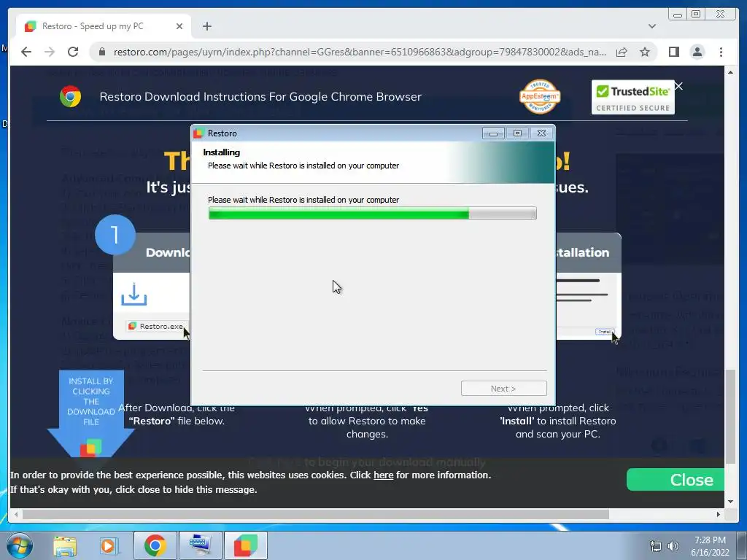Click the page scroll down arrow
747x560 pixels.
730,502
